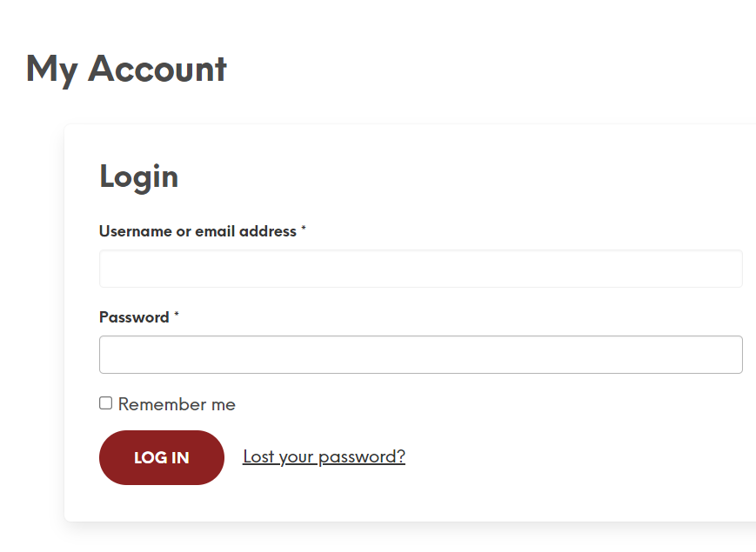Image resolution: width=756 pixels, height=552 pixels.
Task: Click the required asterisk beside Password label
Action: (x=177, y=314)
